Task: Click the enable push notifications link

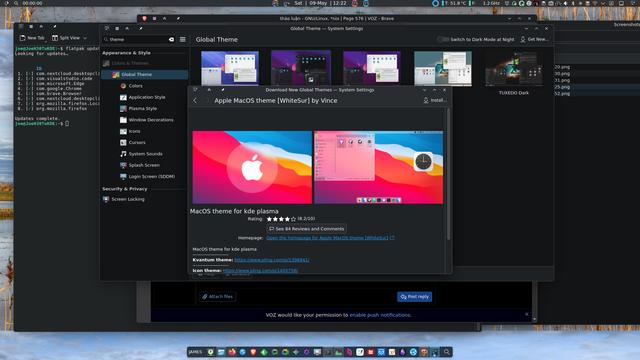Action: 380,315
